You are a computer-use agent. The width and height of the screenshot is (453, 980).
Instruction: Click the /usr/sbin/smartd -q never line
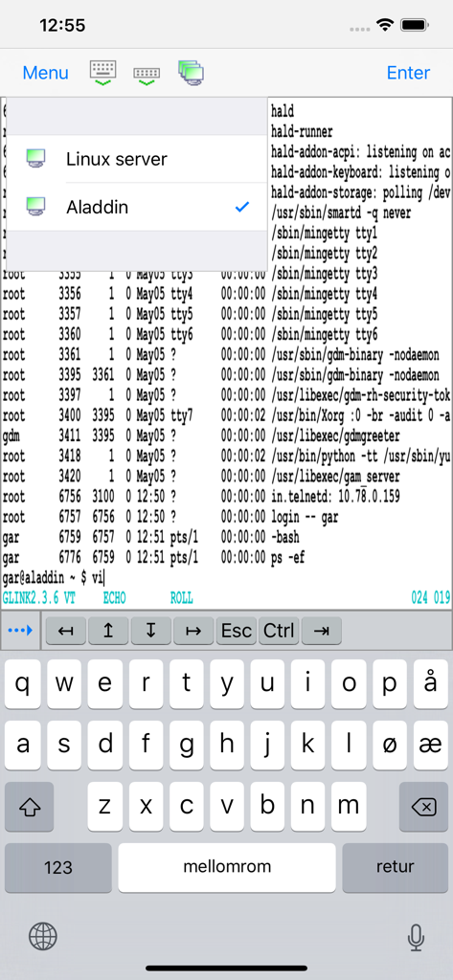coord(341,213)
